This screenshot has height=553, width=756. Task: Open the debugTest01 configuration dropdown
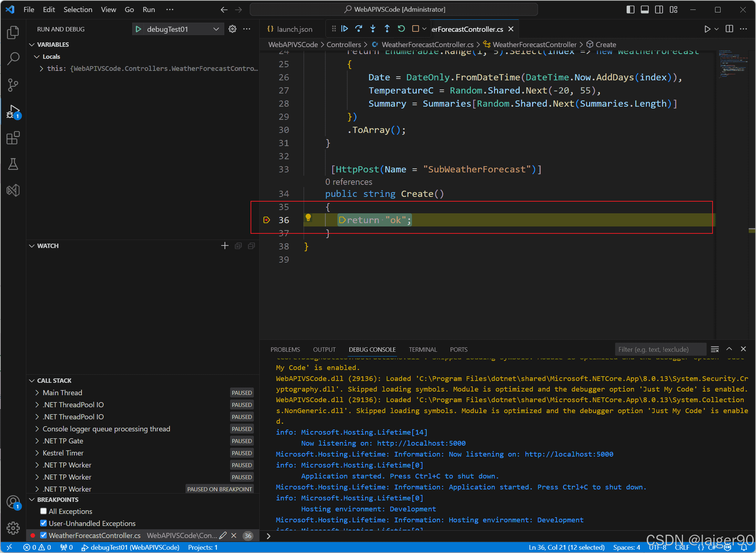point(216,29)
